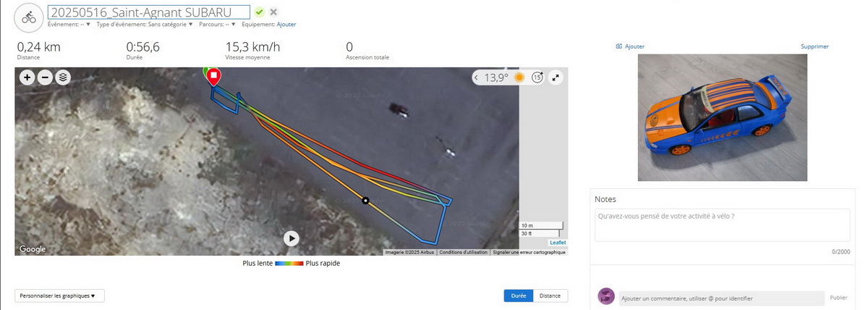Viewport: 868px width, 310px height.
Task: Click into the Notes text area
Action: (x=722, y=225)
